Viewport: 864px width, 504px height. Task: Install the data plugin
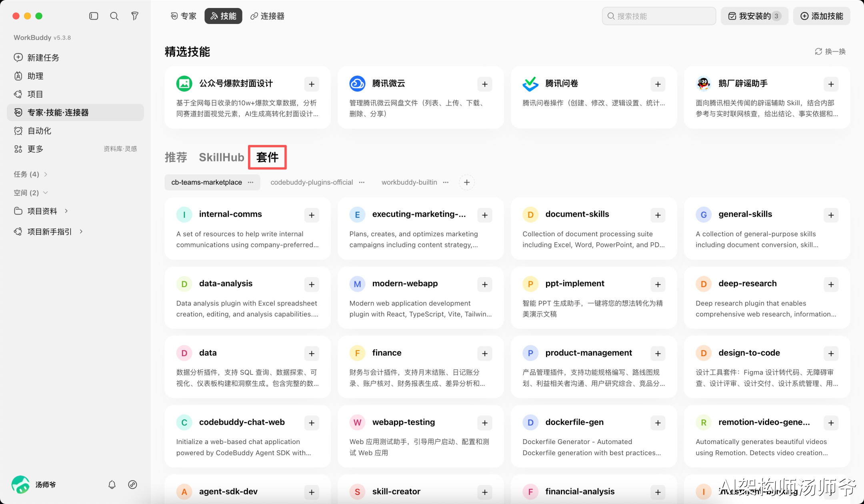(312, 353)
